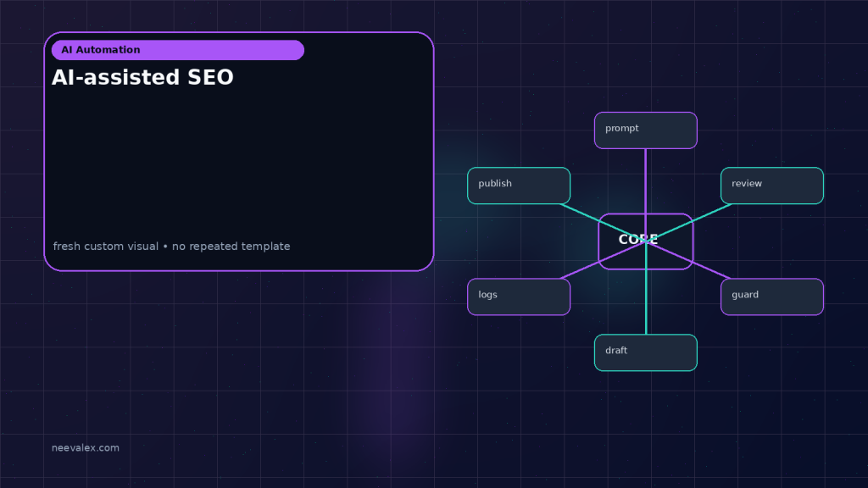Select the publish node
The image size is (868, 488).
(519, 186)
